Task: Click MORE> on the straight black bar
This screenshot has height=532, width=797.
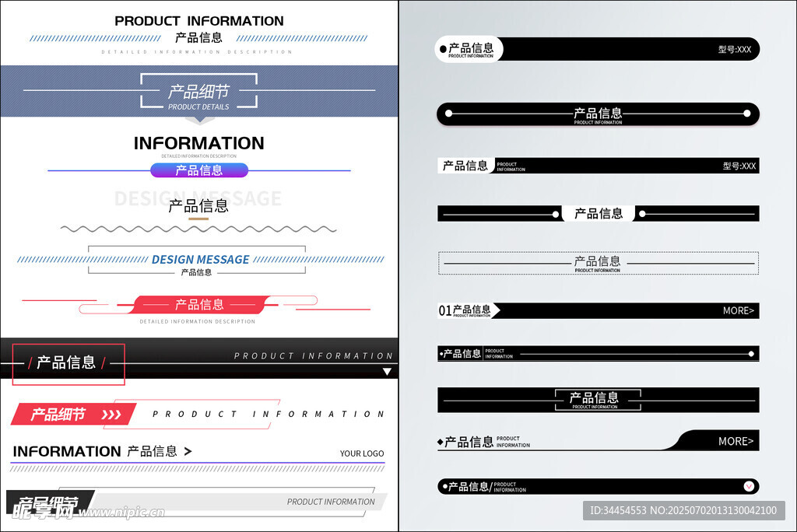Action: point(738,310)
